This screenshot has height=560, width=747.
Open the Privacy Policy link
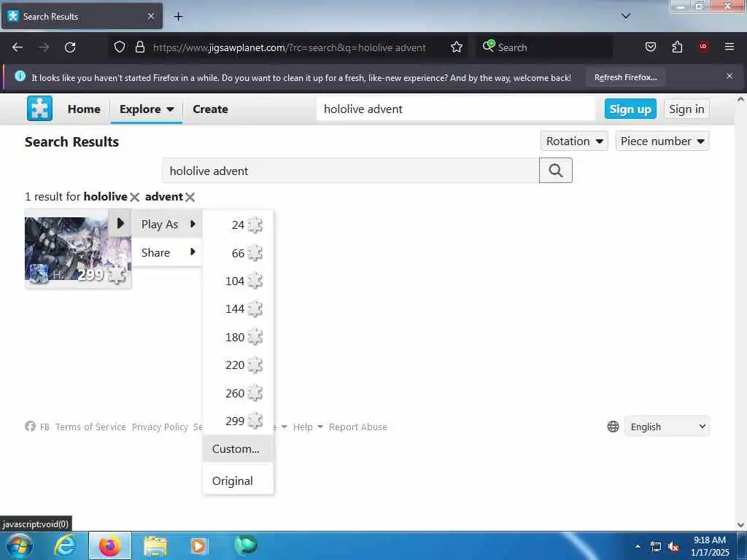[x=160, y=427]
